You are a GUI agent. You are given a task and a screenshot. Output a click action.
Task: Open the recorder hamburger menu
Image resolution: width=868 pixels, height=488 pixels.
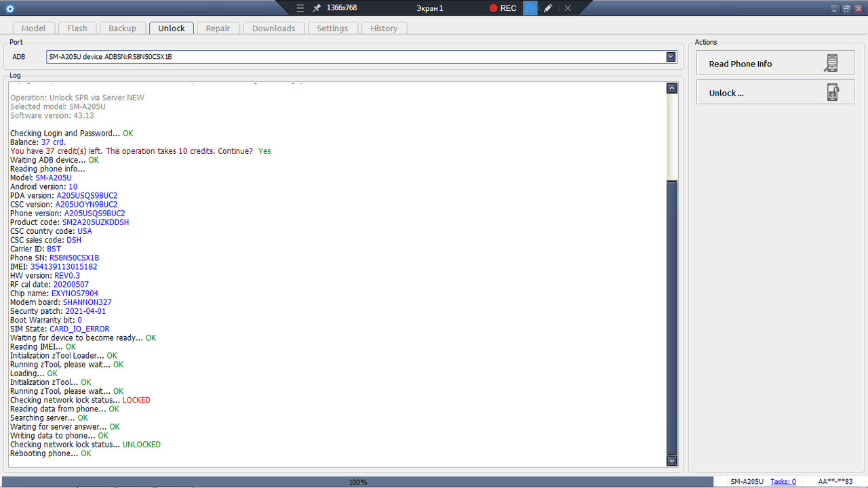300,8
